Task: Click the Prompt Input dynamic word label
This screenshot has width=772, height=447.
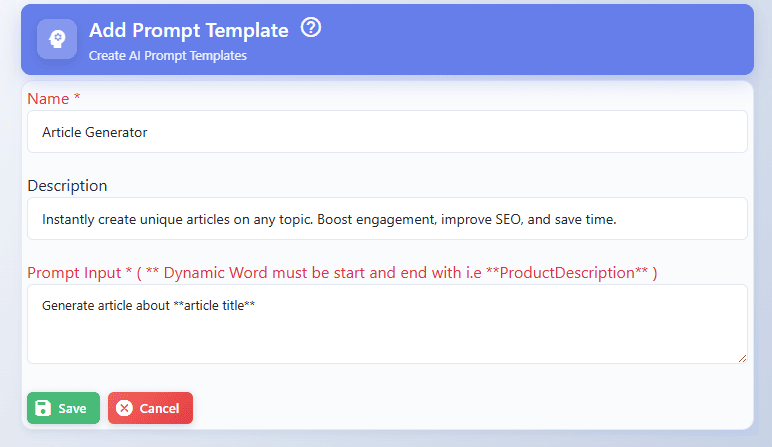Action: coord(342,273)
